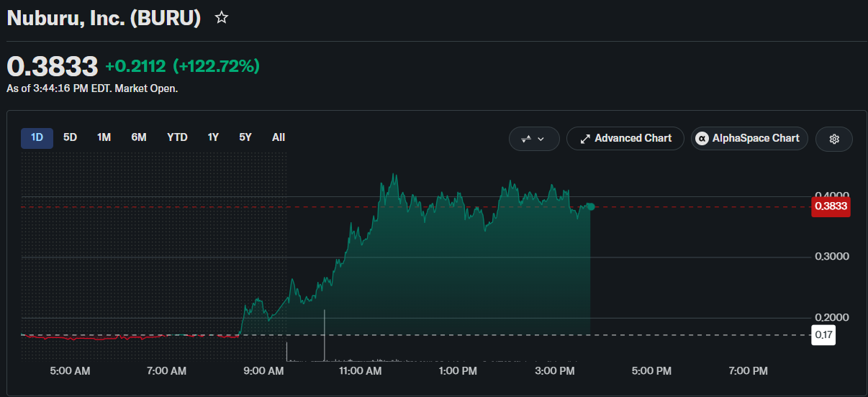Click the AlphaSpace logo icon
The height and width of the screenshot is (397, 868).
point(702,139)
